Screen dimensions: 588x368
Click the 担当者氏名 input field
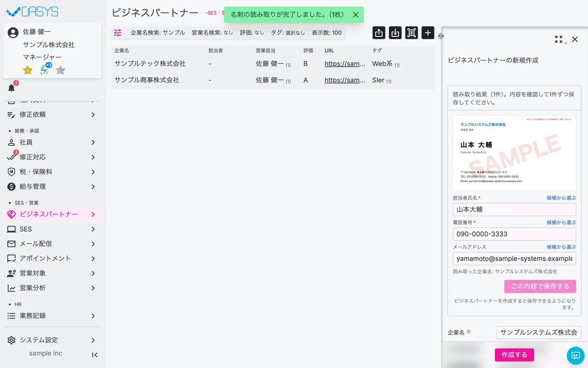(514, 209)
